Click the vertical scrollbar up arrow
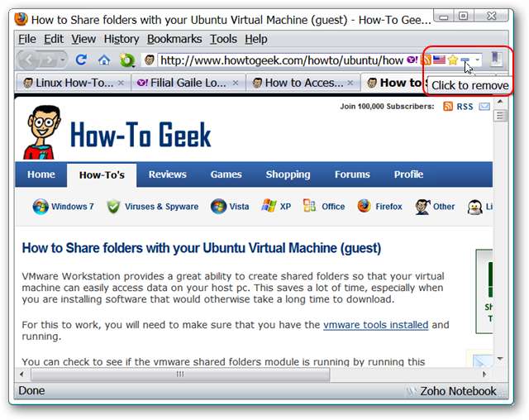Image resolution: width=529 pixels, height=420 pixels. coord(500,102)
